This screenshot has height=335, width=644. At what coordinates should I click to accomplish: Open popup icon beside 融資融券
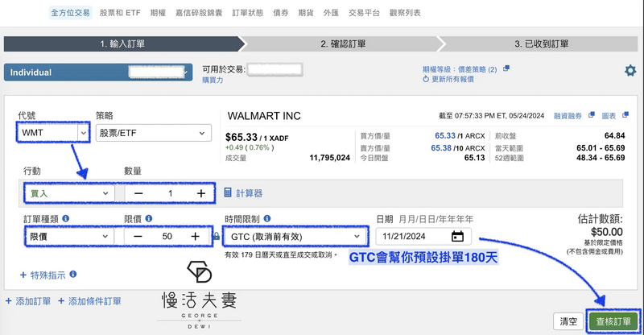click(591, 115)
